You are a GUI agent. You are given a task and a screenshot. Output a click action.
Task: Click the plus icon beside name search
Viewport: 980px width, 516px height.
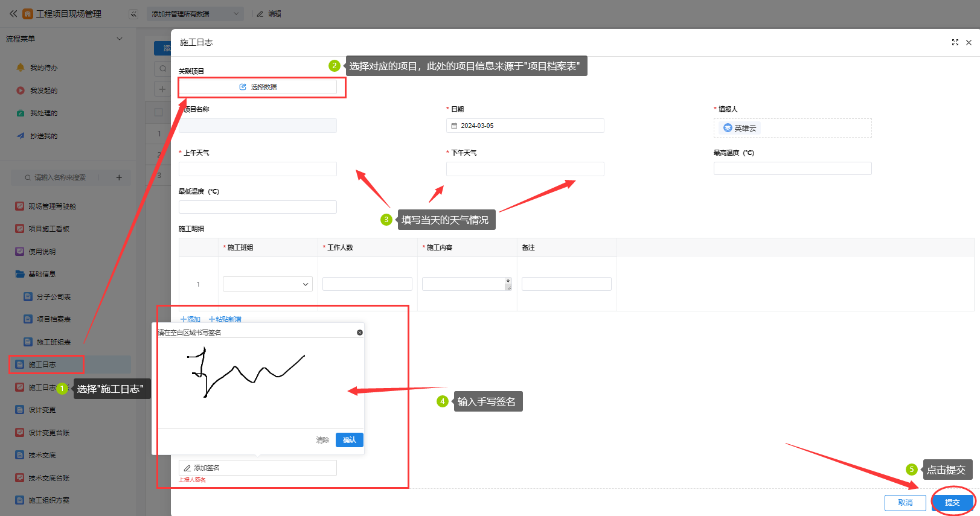point(119,177)
